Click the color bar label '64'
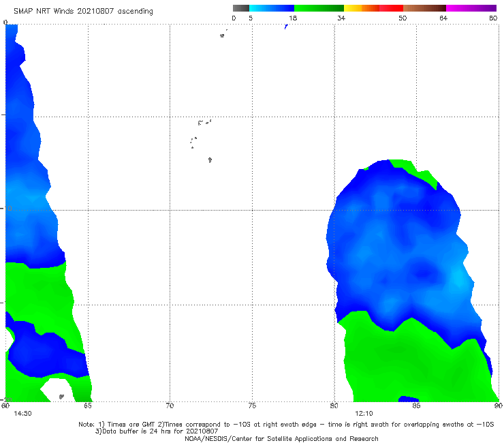Viewport: 504px width, 443px height. pyautogui.click(x=443, y=18)
